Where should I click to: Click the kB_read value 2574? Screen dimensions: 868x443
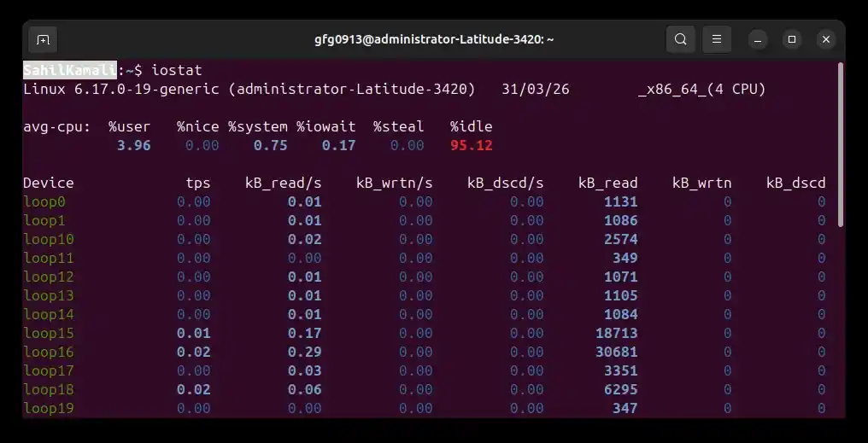[620, 240]
